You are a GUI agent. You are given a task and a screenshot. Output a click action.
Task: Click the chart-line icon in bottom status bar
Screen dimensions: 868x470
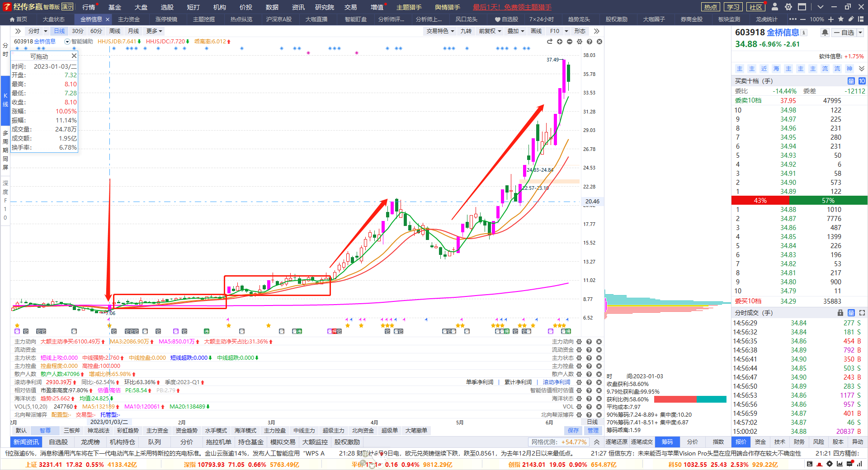pos(840,464)
